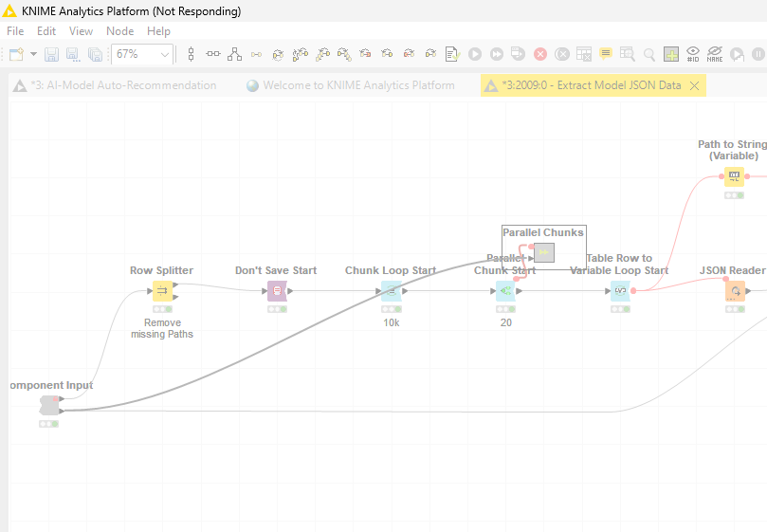
Task: Select the Path to String (Variable) node
Action: [x=734, y=176]
